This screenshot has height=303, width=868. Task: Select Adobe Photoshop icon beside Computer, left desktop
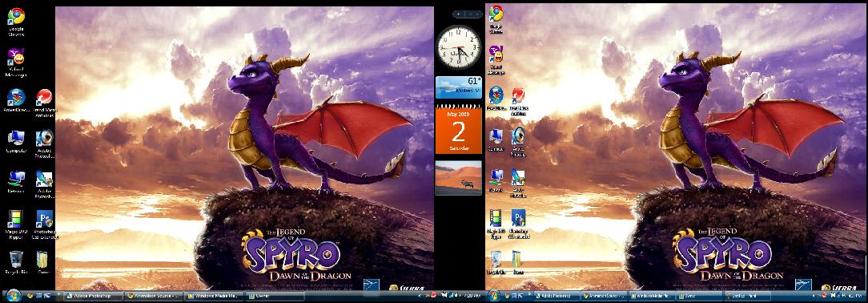(x=45, y=143)
